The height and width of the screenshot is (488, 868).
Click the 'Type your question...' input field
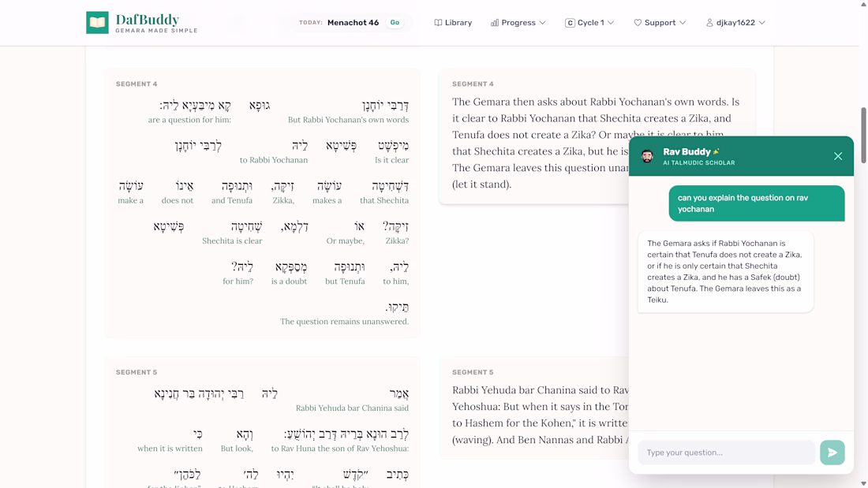pos(726,453)
